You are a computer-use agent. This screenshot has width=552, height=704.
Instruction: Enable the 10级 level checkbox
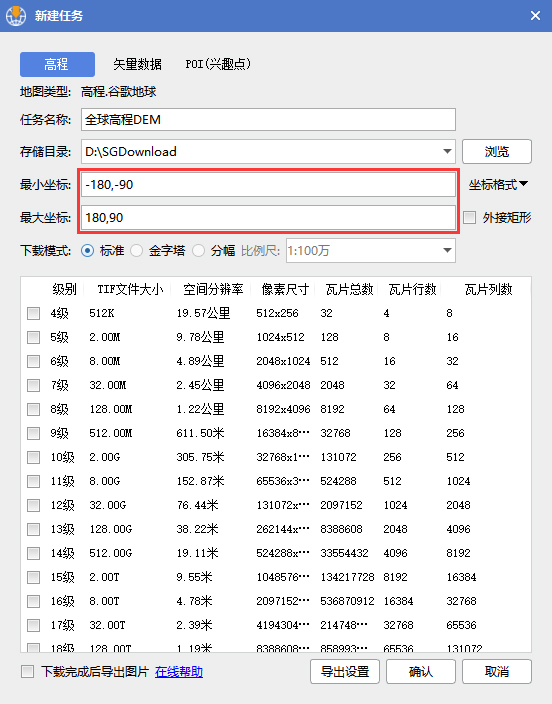33,457
